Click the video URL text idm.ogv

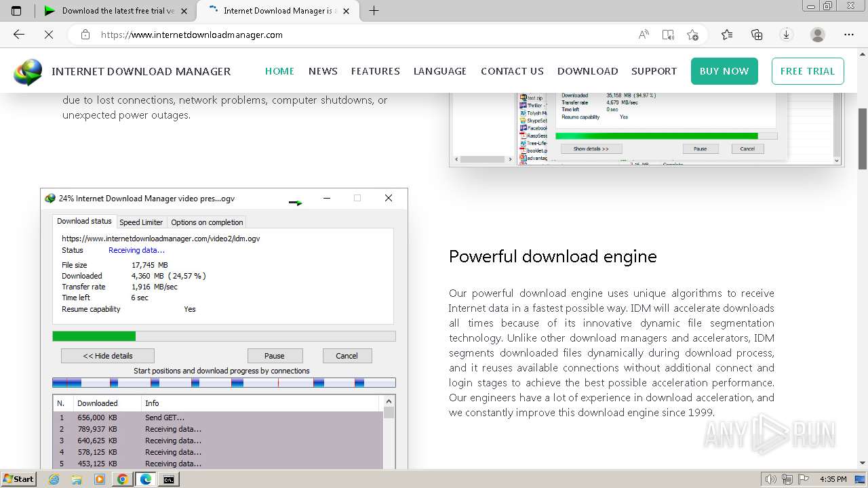pyautogui.click(x=161, y=239)
